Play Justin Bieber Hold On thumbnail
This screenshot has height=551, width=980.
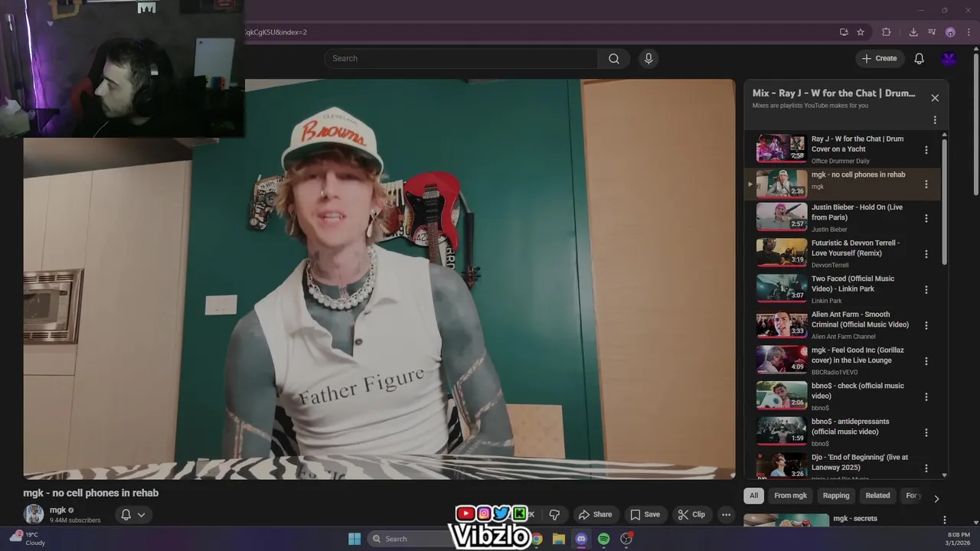coord(782,217)
